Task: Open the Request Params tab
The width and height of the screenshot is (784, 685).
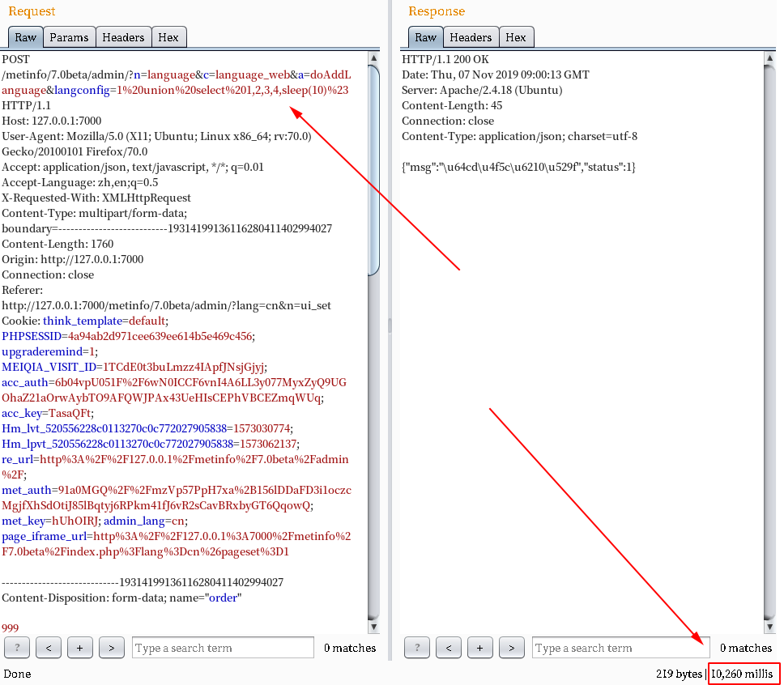Action: (x=69, y=37)
